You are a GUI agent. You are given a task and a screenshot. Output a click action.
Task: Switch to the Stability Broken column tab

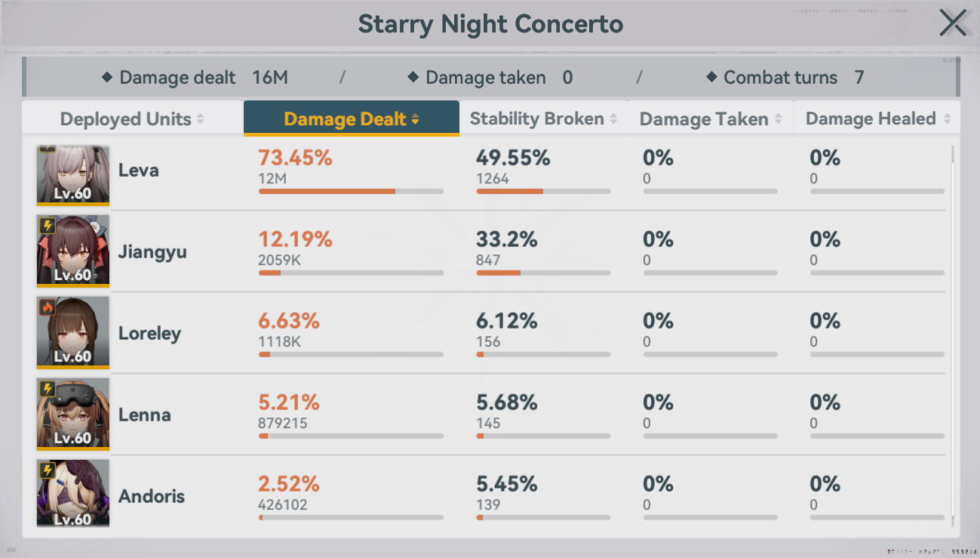click(543, 119)
